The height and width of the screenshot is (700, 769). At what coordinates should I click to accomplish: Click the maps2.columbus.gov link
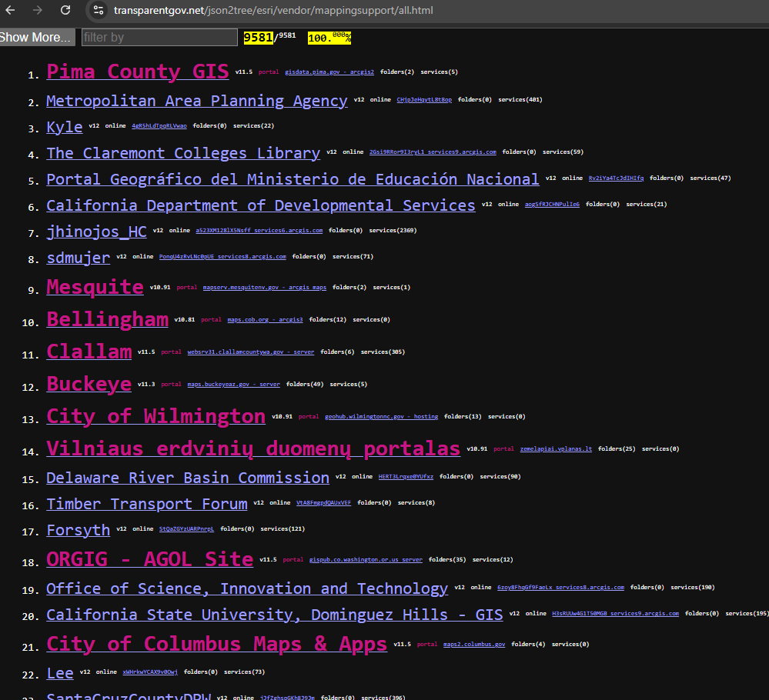point(473,645)
